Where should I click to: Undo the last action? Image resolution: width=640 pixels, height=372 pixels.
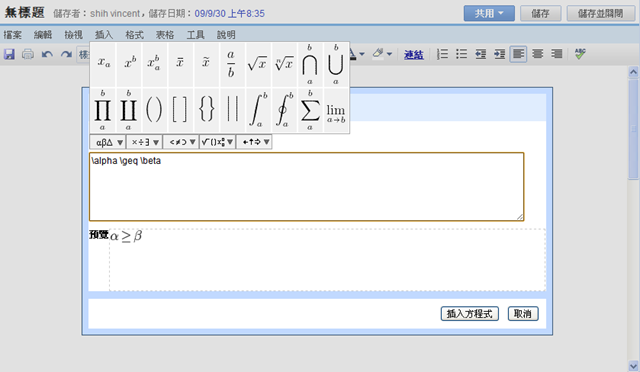[x=47, y=54]
